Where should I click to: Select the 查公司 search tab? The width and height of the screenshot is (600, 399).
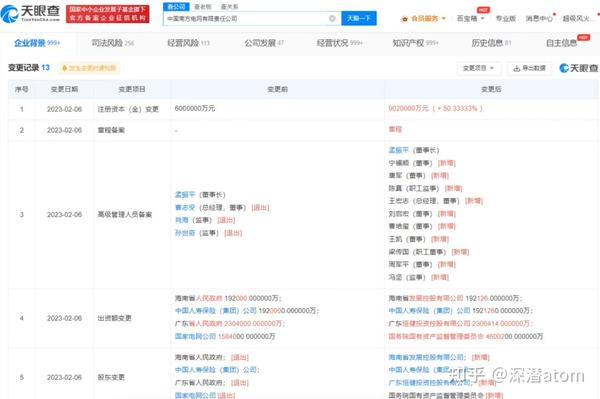coord(176,7)
